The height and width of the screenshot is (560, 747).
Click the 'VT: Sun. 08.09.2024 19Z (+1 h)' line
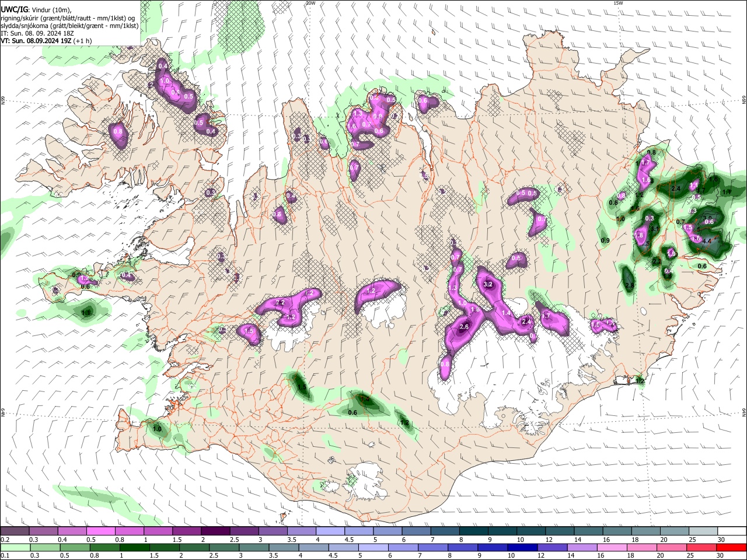[x=46, y=41]
